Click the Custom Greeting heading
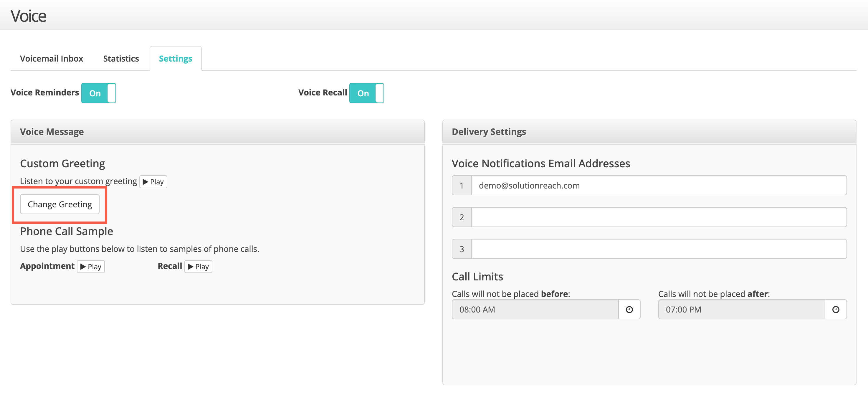This screenshot has width=868, height=395. 63,163
